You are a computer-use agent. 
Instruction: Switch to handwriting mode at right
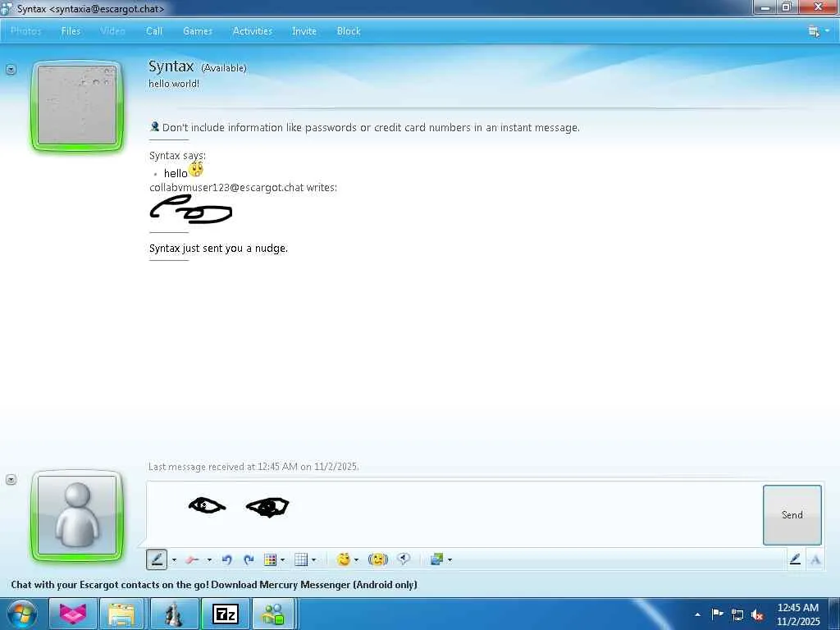[795, 559]
